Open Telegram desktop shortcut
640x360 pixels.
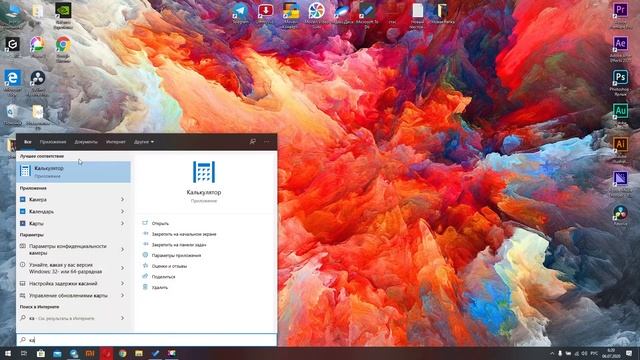240,11
